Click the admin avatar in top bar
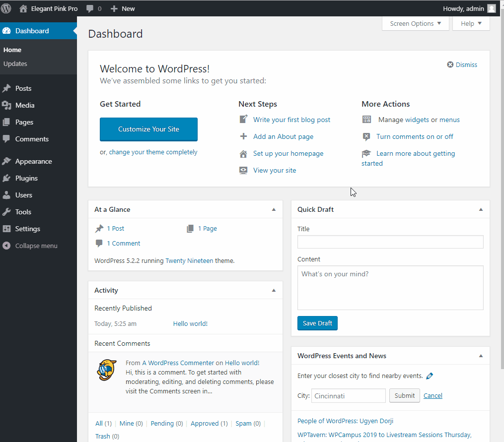Image resolution: width=504 pixels, height=442 pixels. tap(492, 8)
